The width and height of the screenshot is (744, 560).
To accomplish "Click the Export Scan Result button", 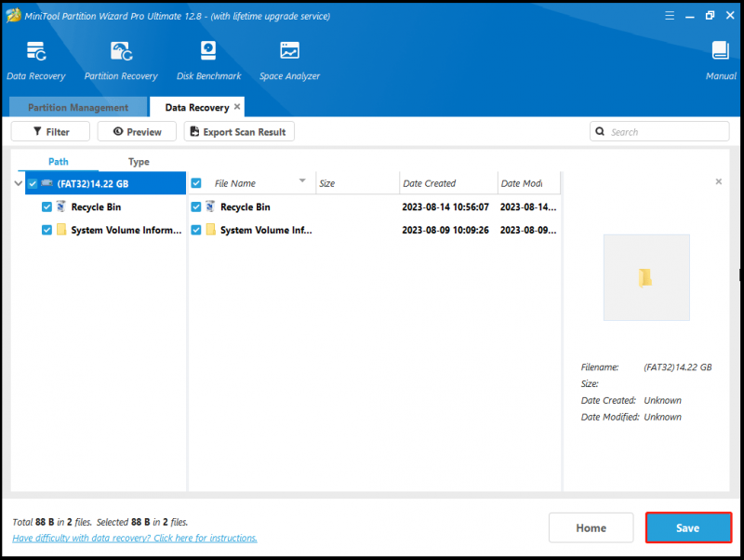I will tap(239, 131).
